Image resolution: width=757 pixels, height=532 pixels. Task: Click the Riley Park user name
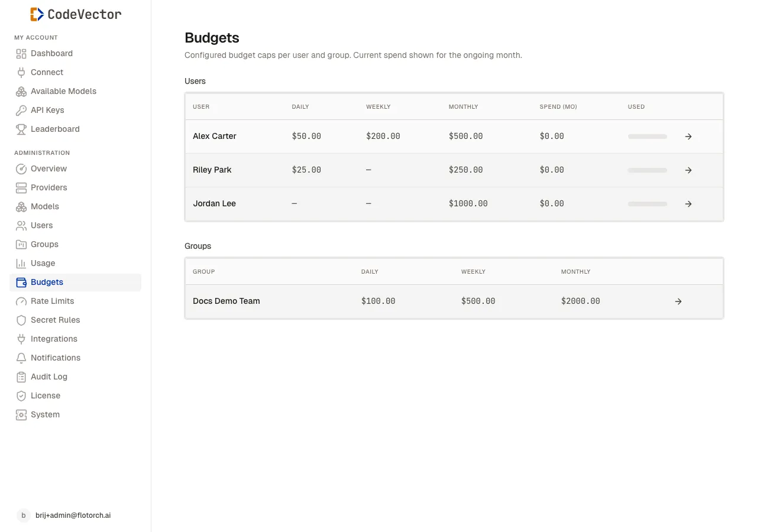[x=212, y=170]
